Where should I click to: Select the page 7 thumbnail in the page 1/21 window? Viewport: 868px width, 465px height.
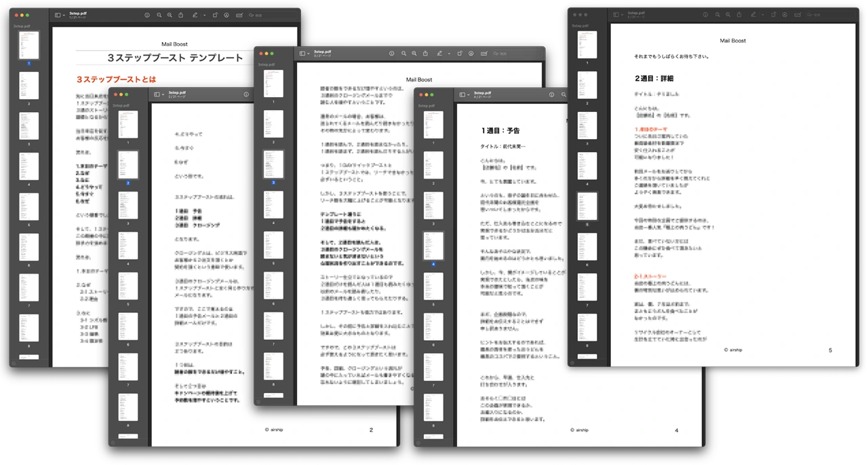(28, 288)
